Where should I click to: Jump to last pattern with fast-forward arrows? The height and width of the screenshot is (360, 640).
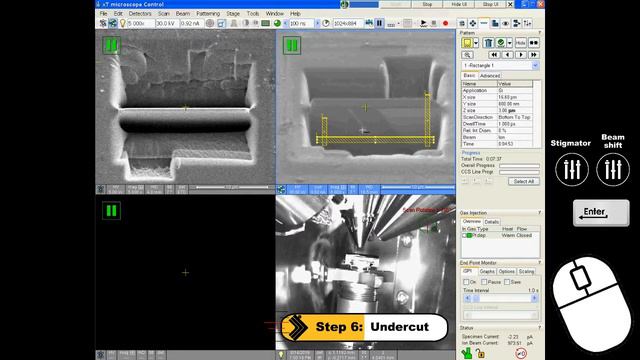(533, 55)
